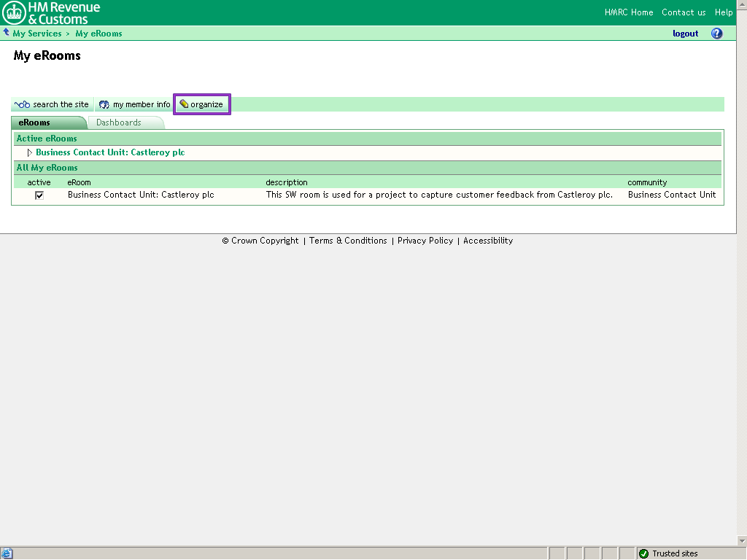The height and width of the screenshot is (560, 747).
Task: Click the glasses icon for site search
Action: coord(22,105)
